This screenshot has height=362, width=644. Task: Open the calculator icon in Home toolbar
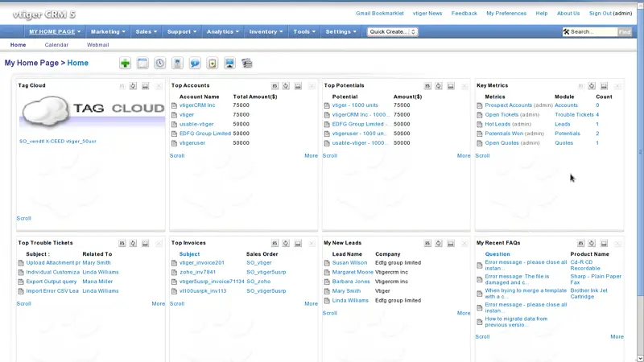click(x=177, y=64)
